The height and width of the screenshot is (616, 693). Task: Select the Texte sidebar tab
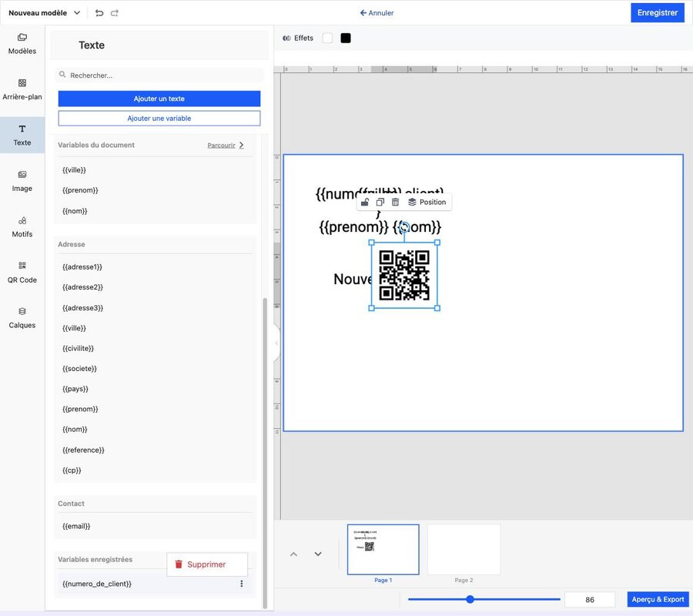point(22,136)
